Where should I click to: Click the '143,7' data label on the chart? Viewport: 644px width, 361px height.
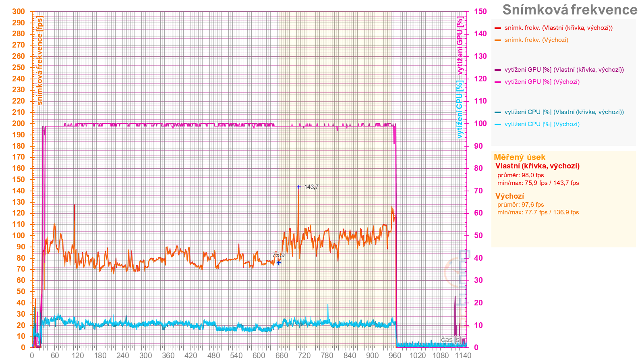311,187
